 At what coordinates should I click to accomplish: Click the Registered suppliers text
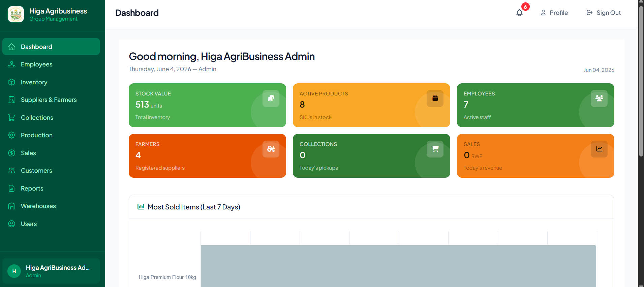coord(160,168)
